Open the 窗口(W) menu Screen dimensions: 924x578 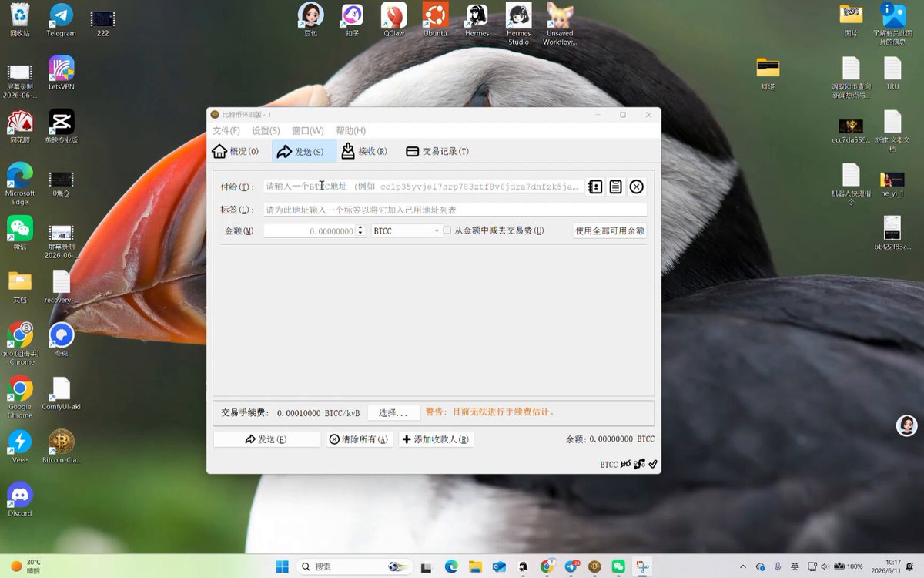click(x=307, y=131)
